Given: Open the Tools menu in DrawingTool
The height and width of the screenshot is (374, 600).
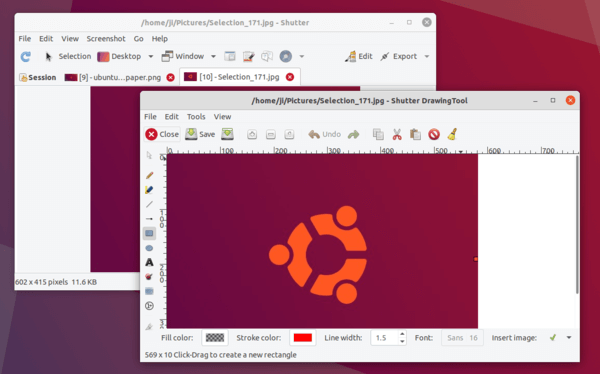Looking at the screenshot, I should 196,117.
